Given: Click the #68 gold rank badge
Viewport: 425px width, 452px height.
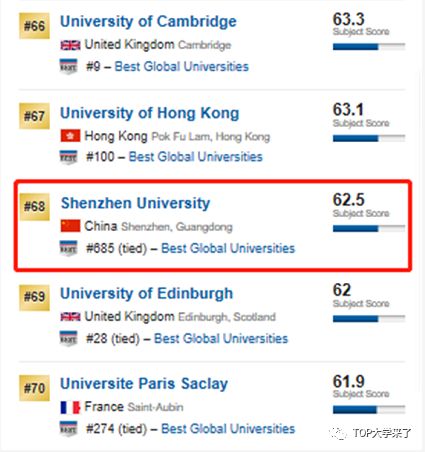Looking at the screenshot, I should pyautogui.click(x=34, y=207).
